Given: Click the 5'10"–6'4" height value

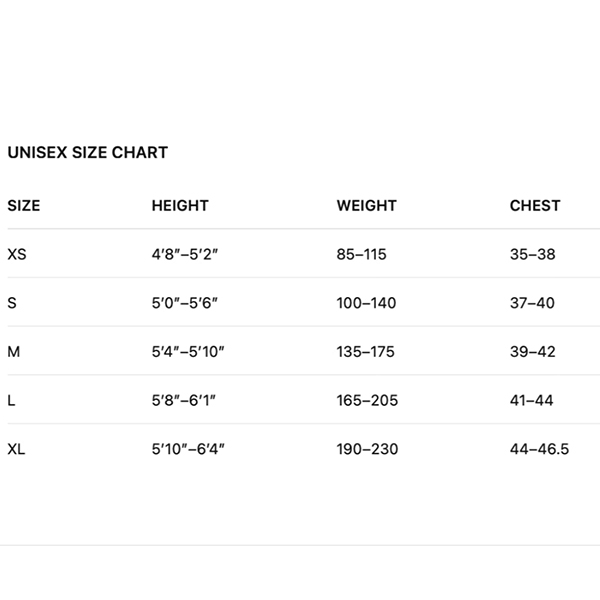Looking at the screenshot, I should [189, 450].
